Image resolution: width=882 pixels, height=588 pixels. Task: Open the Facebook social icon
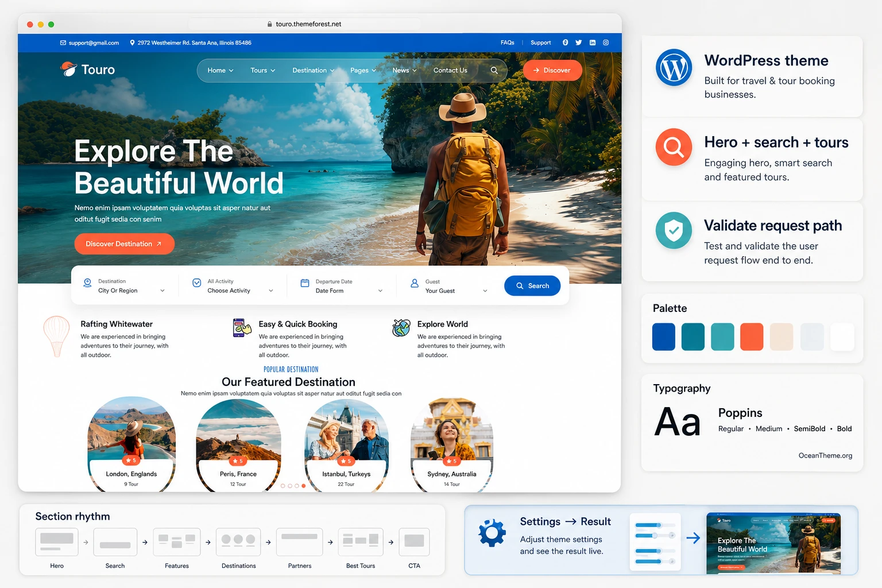point(565,42)
